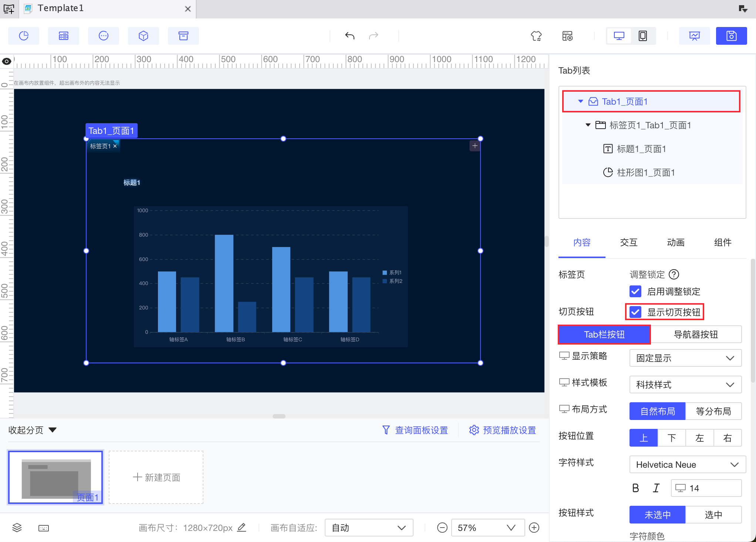Open the 3D cube components icon
Viewport: 756px width, 542px height.
(x=144, y=36)
